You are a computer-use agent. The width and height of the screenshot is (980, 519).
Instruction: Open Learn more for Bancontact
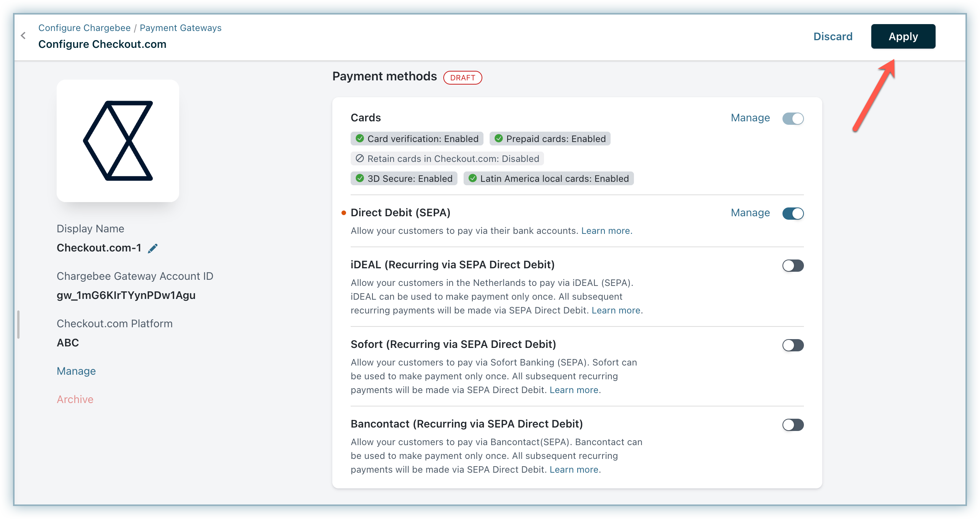[575, 470]
